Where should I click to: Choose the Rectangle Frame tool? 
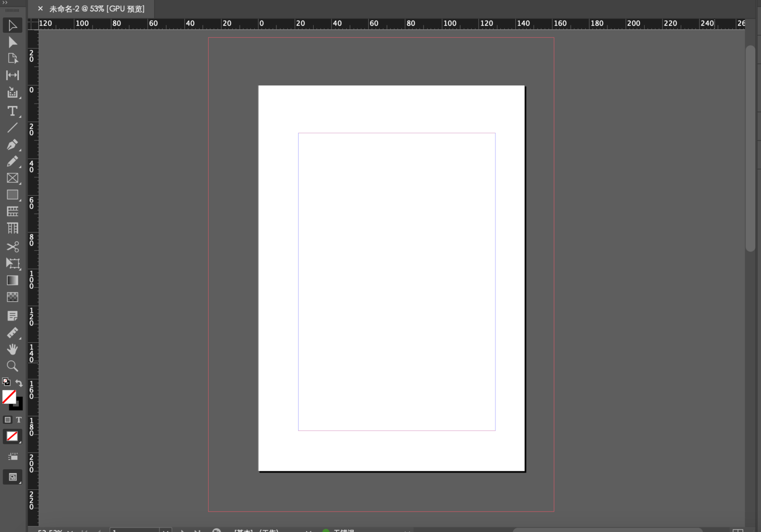pyautogui.click(x=12, y=178)
